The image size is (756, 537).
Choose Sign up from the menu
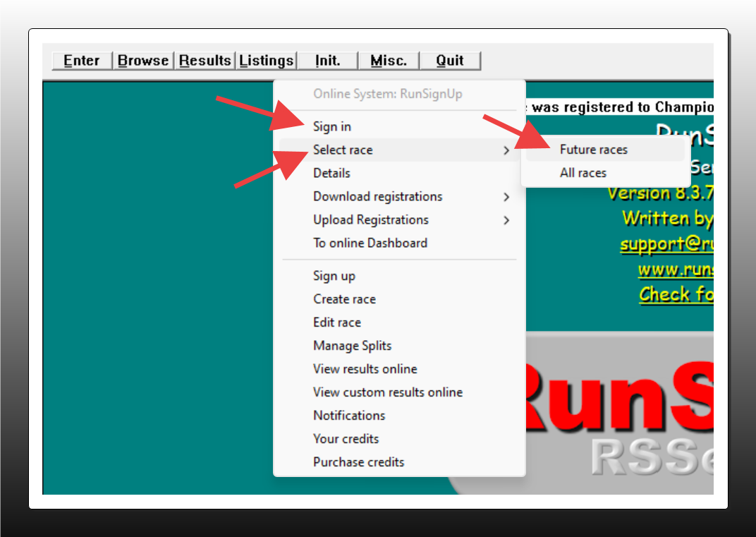(399, 276)
